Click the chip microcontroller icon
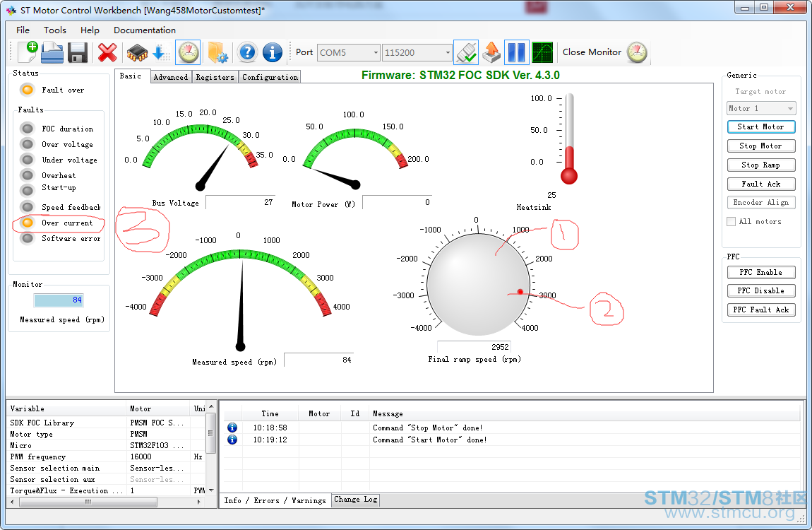Viewport: 812px width, 530px height. pos(137,53)
